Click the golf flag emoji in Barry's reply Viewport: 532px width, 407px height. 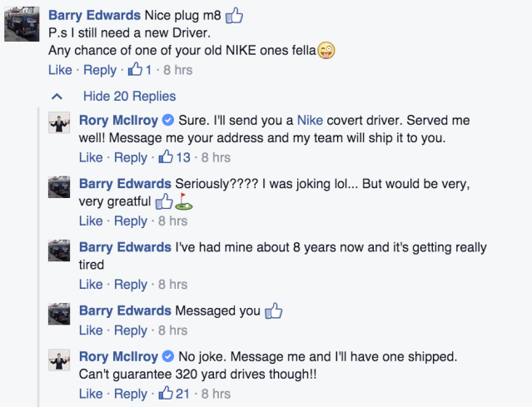(183, 201)
